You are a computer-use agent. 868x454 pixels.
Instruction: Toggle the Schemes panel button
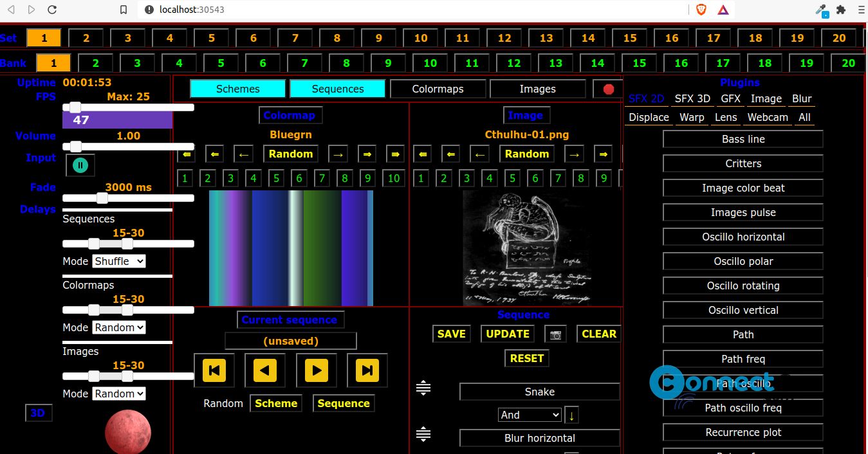[x=238, y=89]
